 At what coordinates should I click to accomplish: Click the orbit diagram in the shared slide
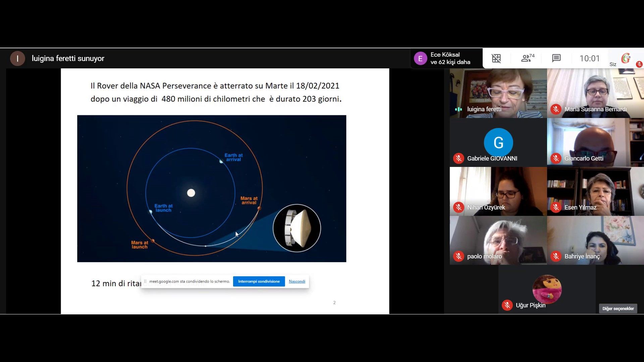[212, 188]
